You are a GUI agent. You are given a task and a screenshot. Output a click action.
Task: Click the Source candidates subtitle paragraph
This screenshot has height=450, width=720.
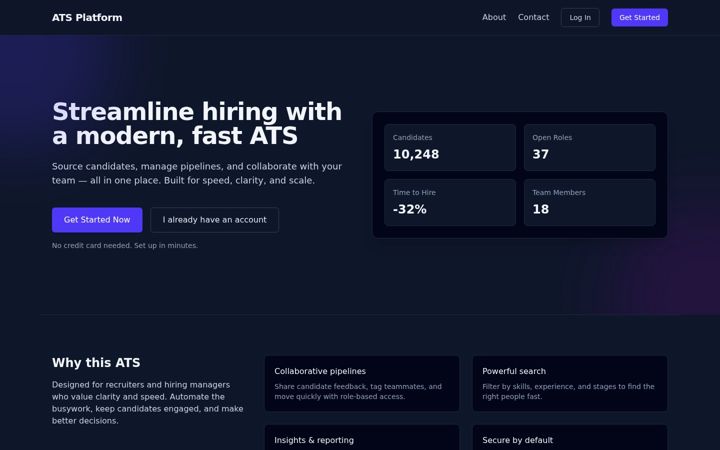pos(197,174)
